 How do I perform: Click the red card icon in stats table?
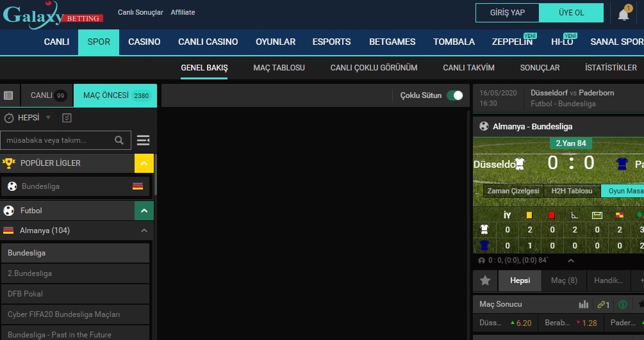coord(552,215)
